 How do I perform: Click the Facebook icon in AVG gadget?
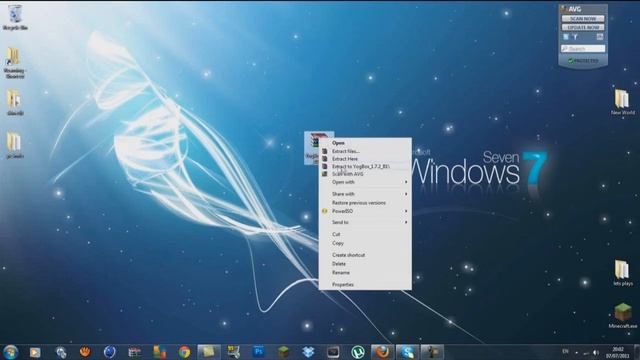pos(576,37)
